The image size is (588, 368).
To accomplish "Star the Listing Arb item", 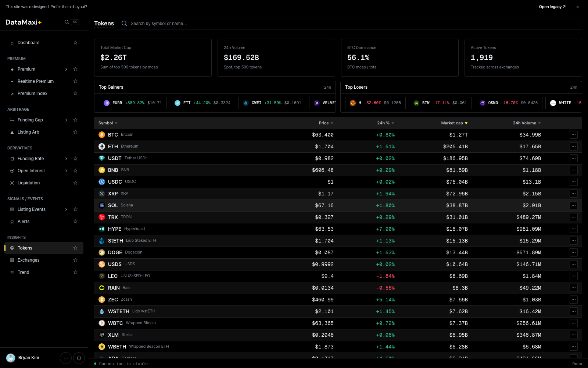I will [75, 132].
